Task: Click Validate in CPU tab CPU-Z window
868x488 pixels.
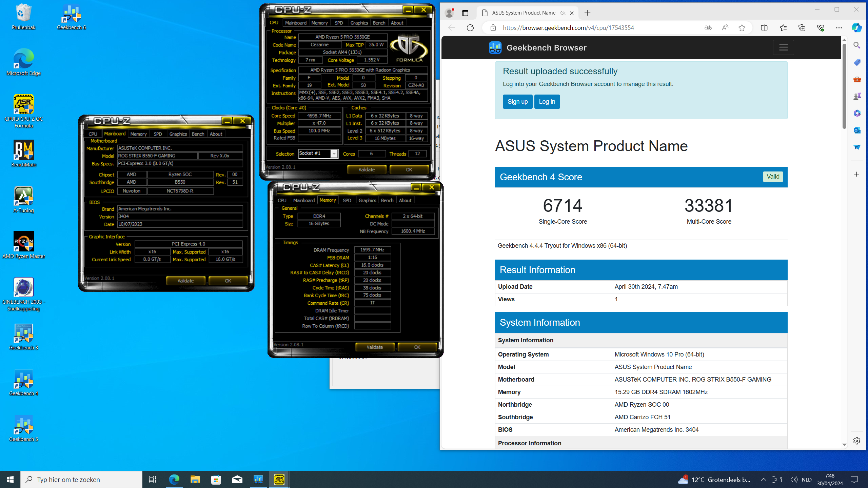Action: point(367,169)
